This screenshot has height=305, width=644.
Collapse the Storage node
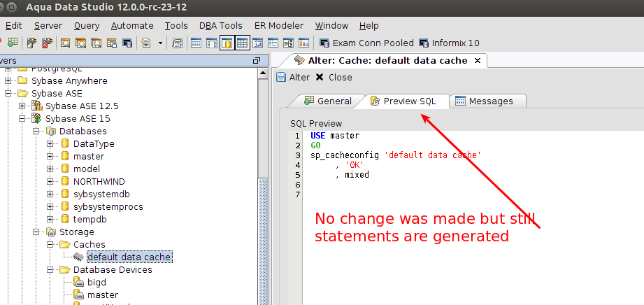click(36, 232)
